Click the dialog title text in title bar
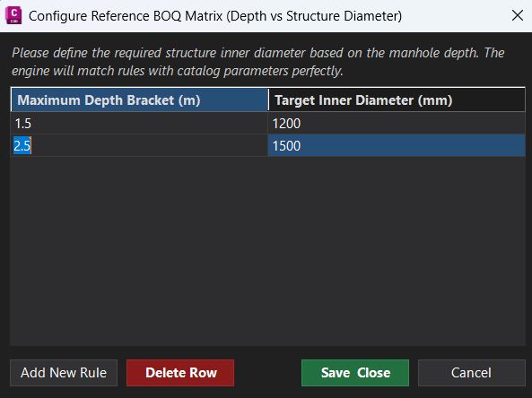The width and height of the screenshot is (532, 398). point(215,16)
